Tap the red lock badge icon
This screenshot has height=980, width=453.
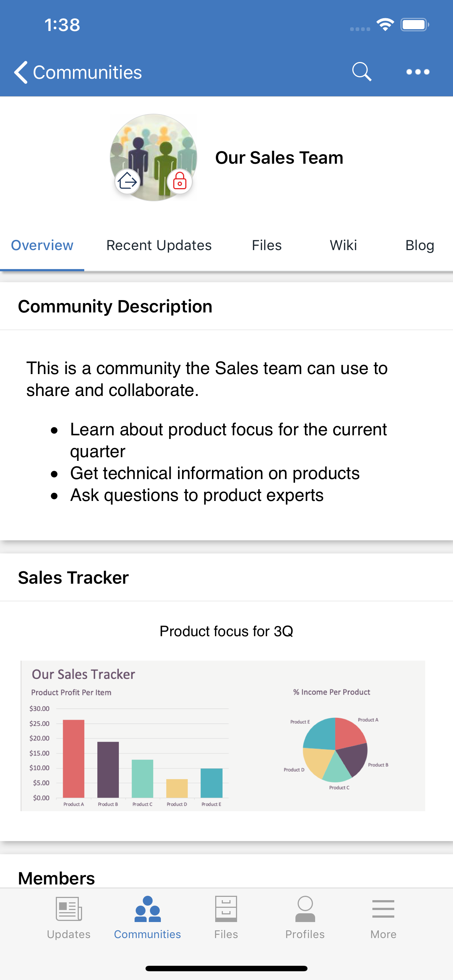pyautogui.click(x=180, y=182)
